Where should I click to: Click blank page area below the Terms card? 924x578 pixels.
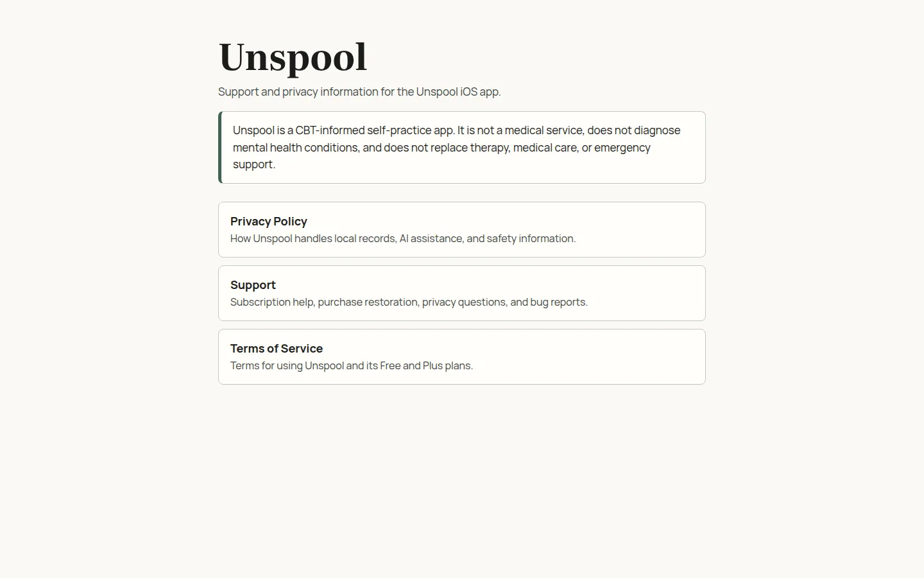coord(461,482)
